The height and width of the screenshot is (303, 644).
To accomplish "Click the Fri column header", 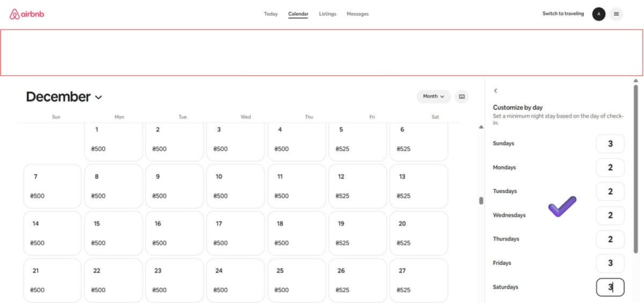I will click(372, 117).
